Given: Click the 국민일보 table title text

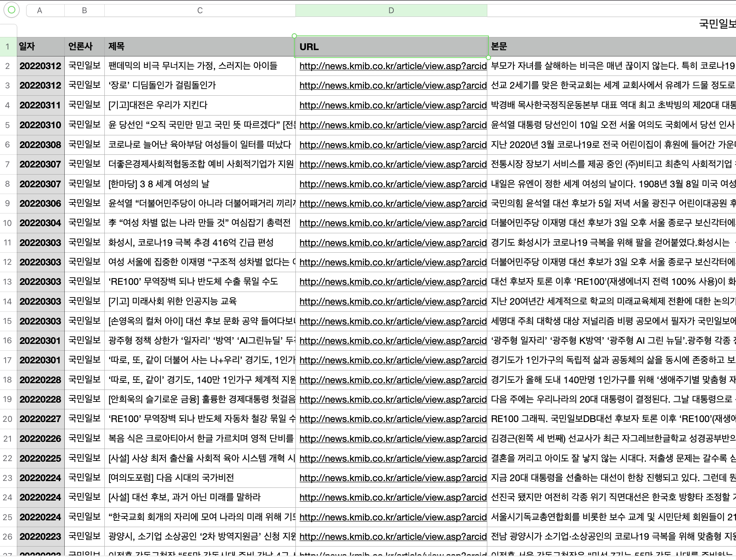Looking at the screenshot, I should (x=717, y=24).
